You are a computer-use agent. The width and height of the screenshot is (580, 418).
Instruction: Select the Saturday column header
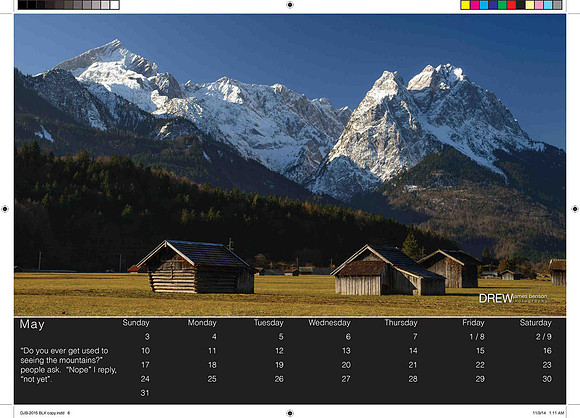535,323
